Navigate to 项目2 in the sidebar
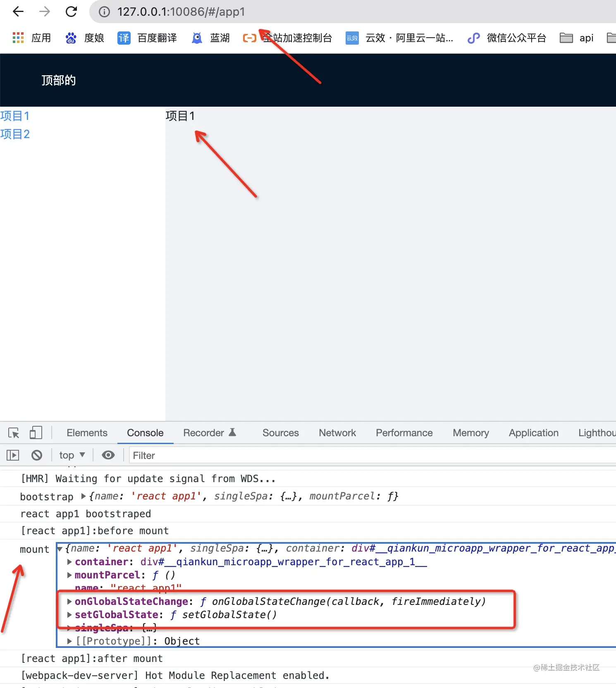The width and height of the screenshot is (616, 688). 15,134
